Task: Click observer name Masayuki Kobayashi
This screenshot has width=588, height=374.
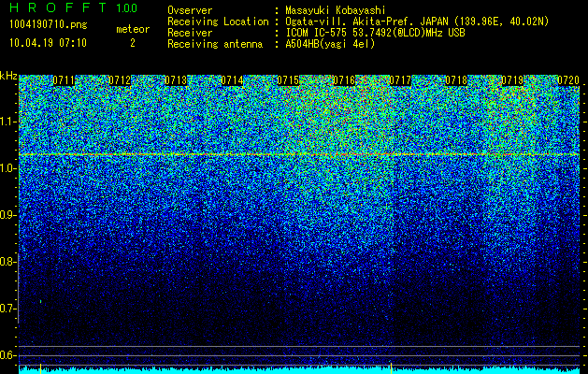Action: tap(336, 10)
